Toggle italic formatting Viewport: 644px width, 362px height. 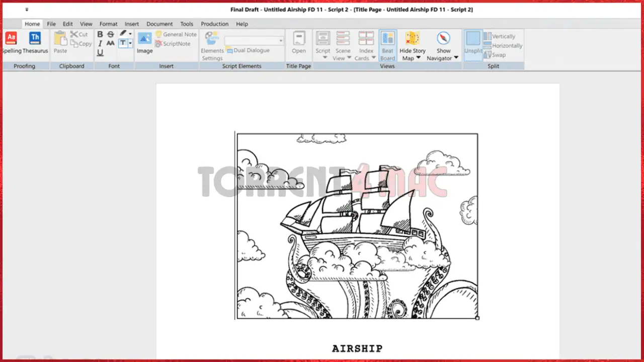click(100, 43)
